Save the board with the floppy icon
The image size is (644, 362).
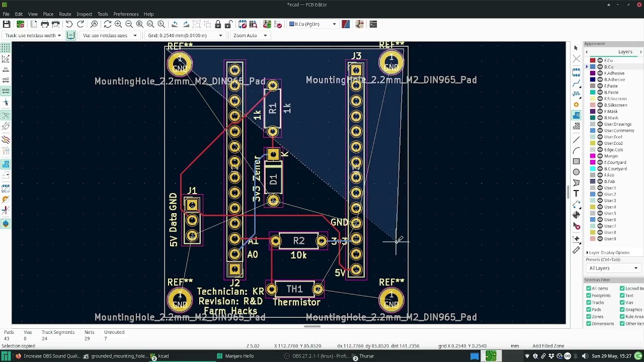tap(7, 24)
